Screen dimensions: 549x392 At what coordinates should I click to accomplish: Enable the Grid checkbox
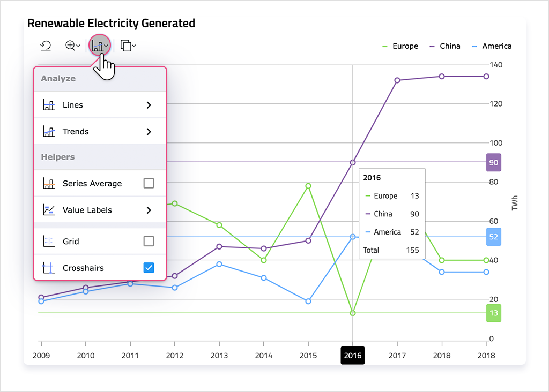tap(149, 241)
